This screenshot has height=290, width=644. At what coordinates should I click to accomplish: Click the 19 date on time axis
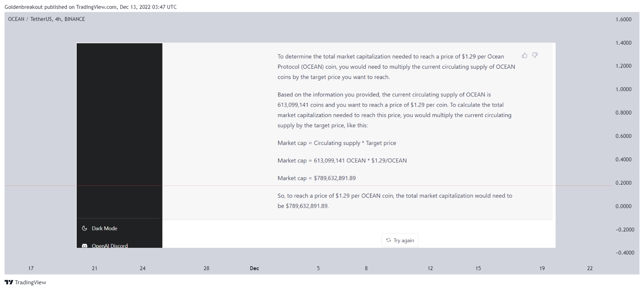(542, 268)
